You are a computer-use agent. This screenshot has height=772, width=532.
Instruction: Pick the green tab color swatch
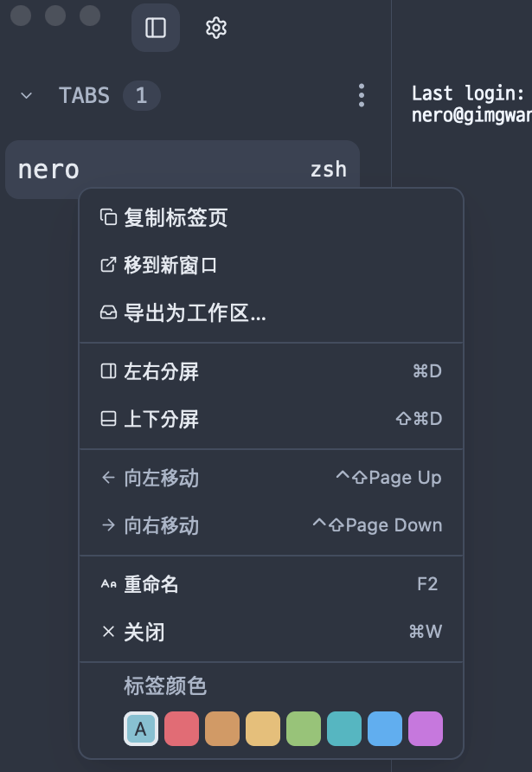coord(304,729)
